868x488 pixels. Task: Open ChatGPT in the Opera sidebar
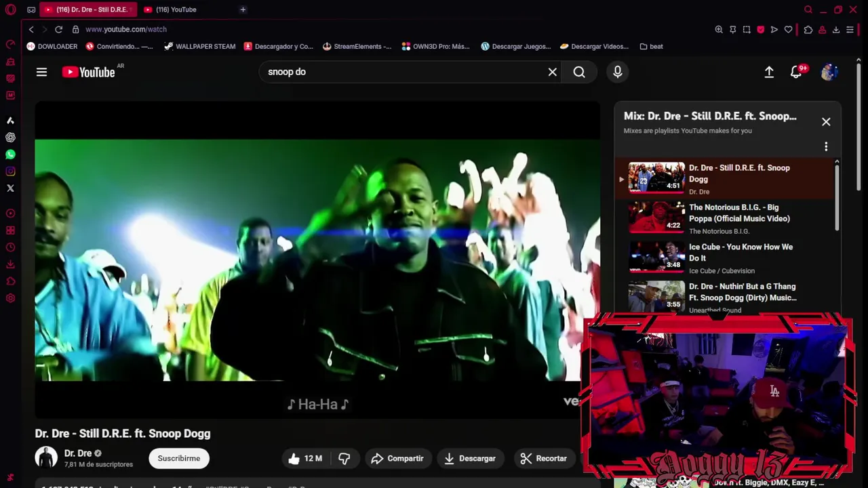point(10,138)
